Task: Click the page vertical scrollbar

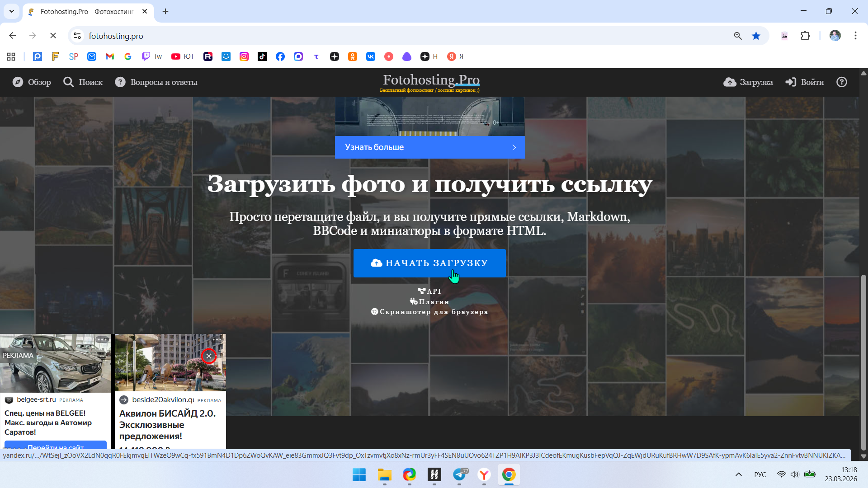Action: (863, 361)
